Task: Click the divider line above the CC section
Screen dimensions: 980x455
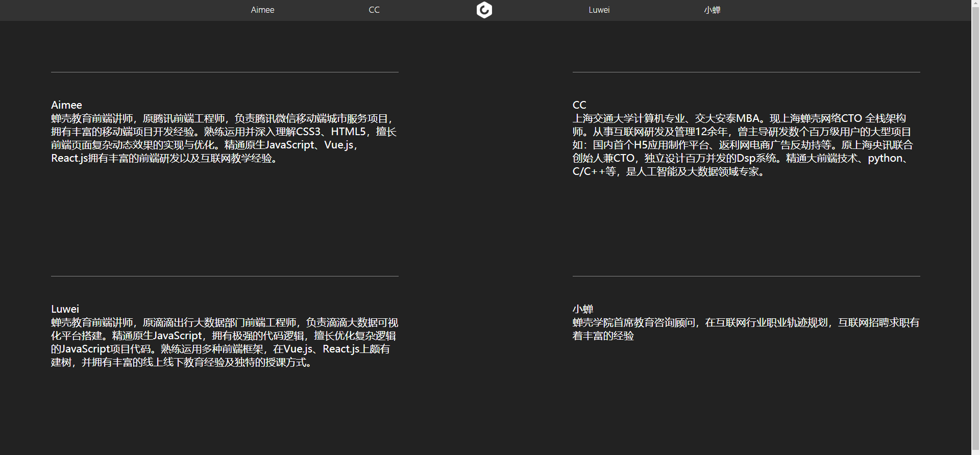Action: point(746,72)
